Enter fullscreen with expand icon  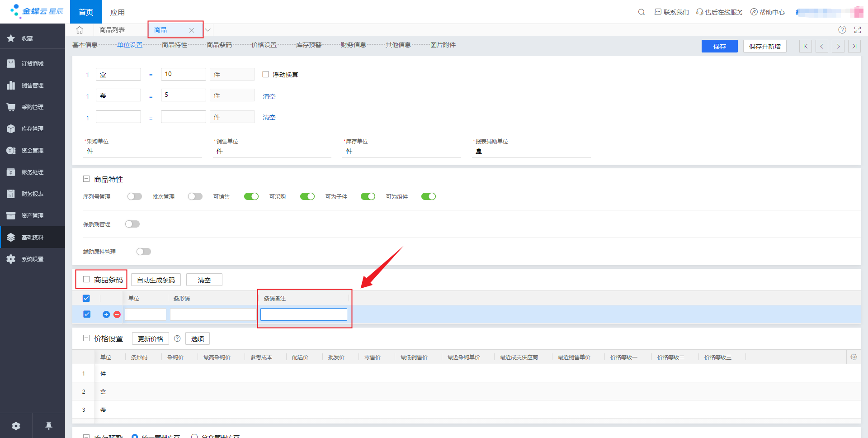pyautogui.click(x=858, y=30)
